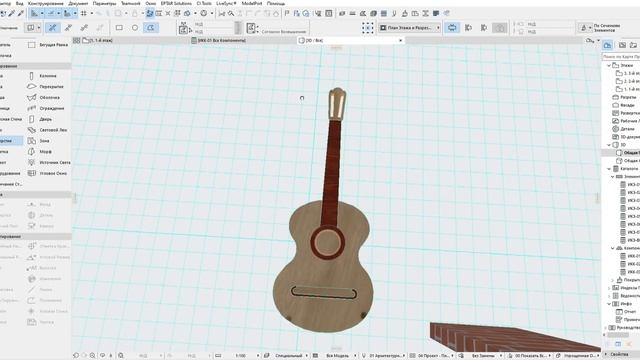Click the zoom magnifier icon in bottom bar

tap(93, 356)
